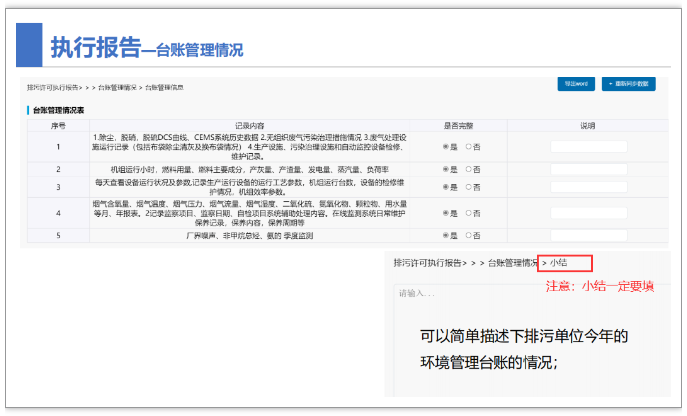Click the 记录内容 column header
Viewport: 687px width, 416px height.
point(249,126)
